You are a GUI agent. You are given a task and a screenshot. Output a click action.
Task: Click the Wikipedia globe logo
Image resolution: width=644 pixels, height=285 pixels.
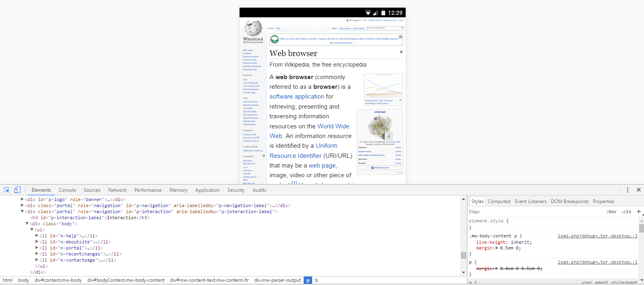[253, 28]
